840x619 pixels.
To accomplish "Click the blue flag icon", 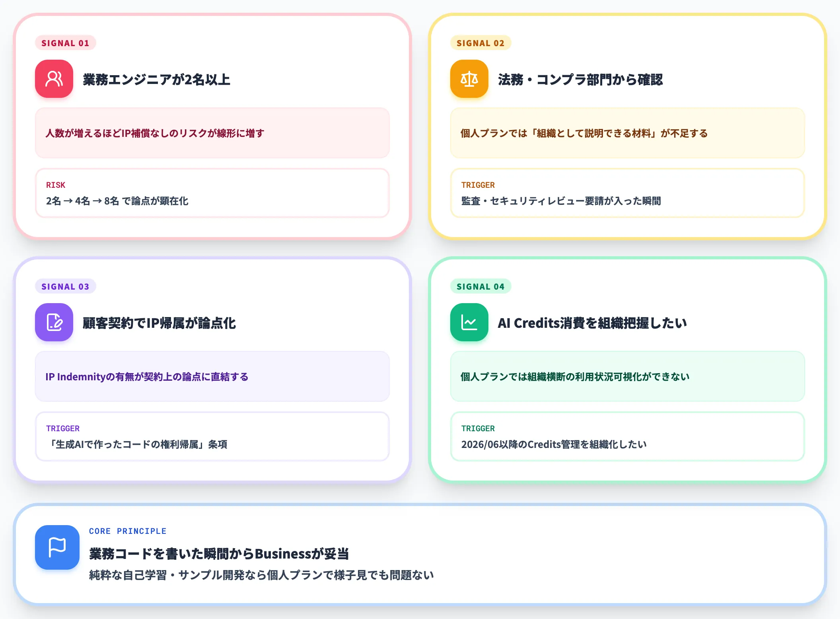I will tap(57, 547).
